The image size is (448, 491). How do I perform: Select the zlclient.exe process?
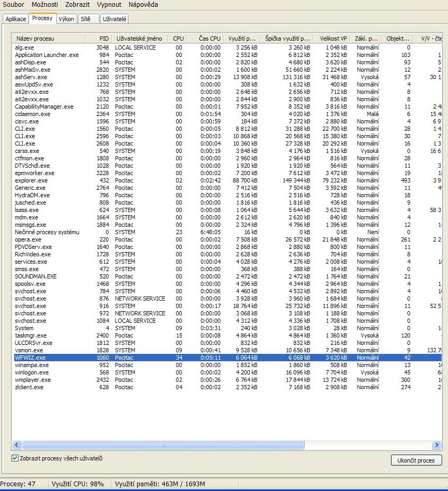tap(228, 387)
